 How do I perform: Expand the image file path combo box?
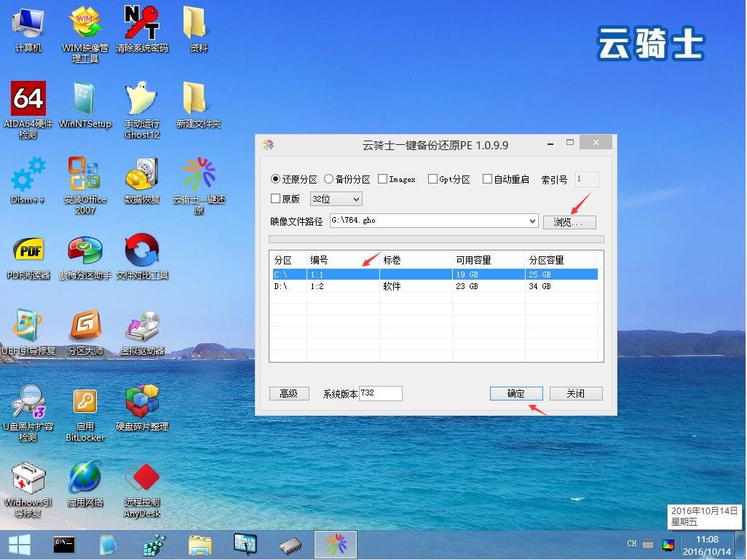(x=531, y=220)
